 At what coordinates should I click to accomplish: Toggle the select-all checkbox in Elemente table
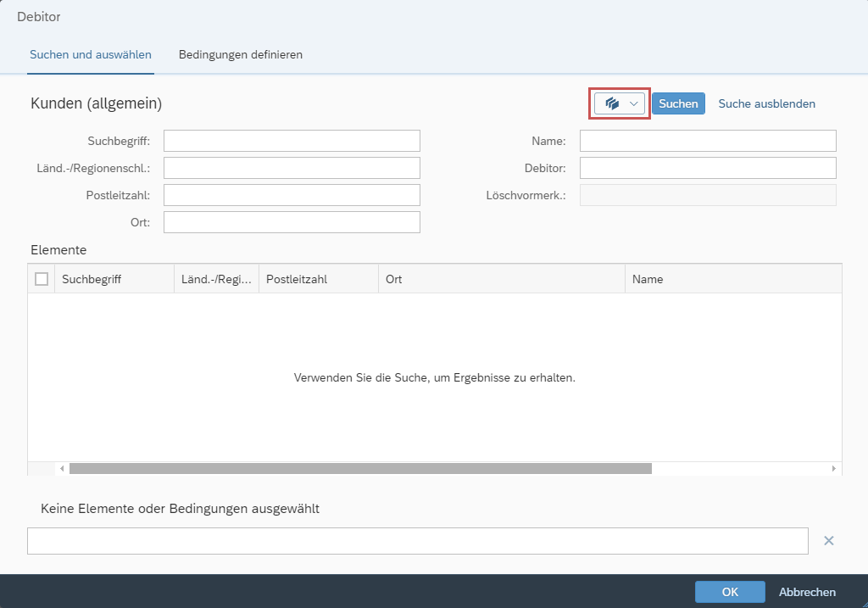[x=42, y=279]
